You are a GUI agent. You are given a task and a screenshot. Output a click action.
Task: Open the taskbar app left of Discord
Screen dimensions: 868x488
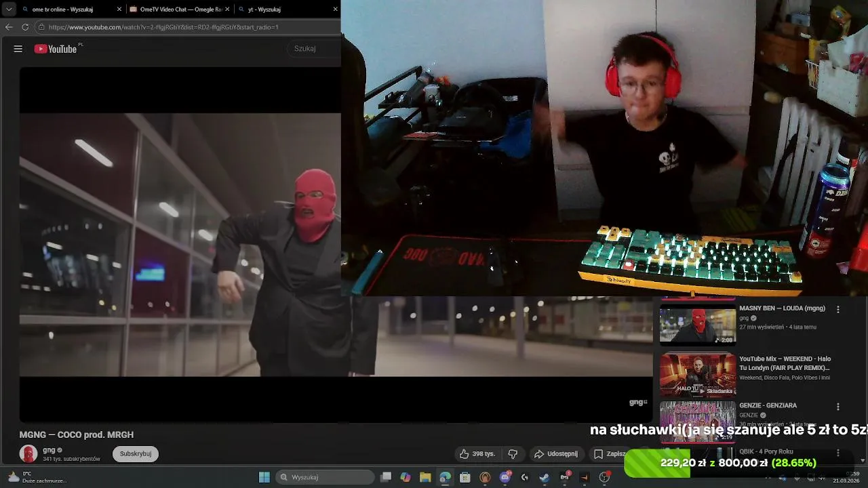pyautogui.click(x=485, y=477)
